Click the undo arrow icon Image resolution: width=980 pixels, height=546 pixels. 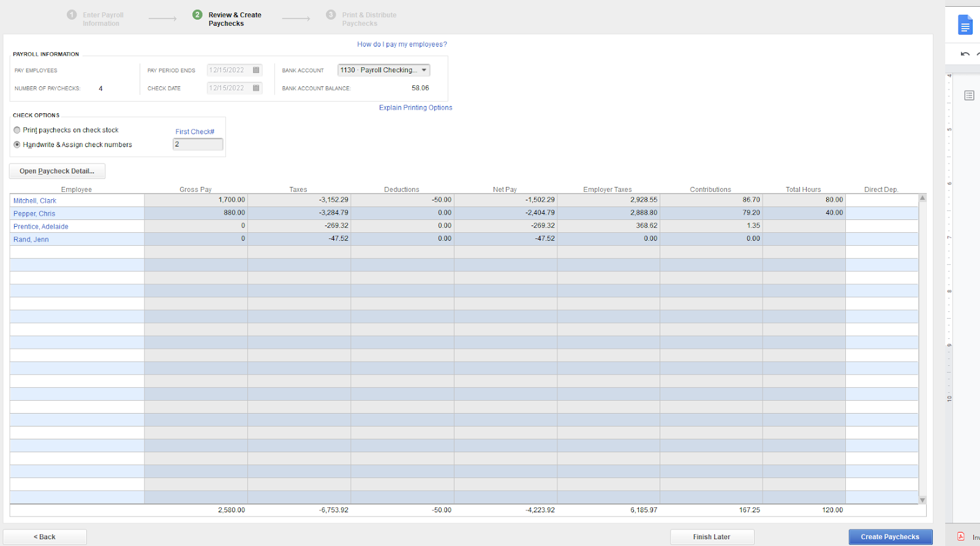[965, 54]
